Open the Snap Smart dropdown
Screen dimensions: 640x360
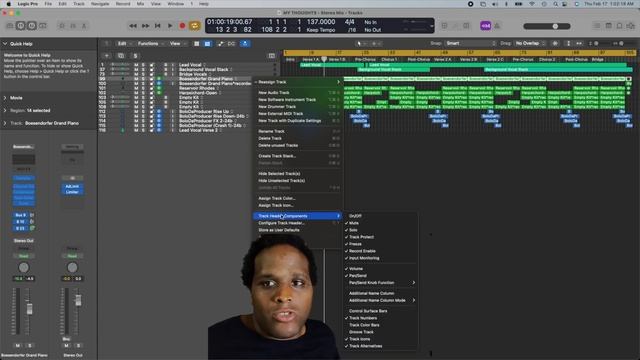coord(470,43)
